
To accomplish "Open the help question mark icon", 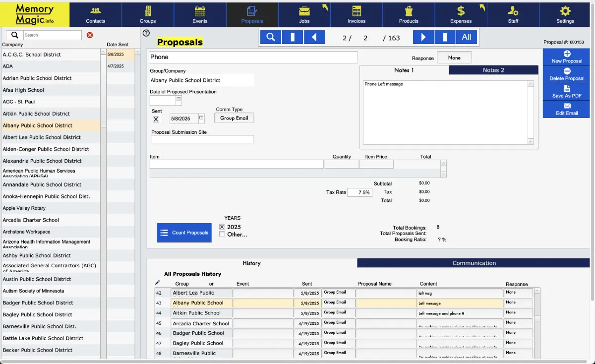I will point(146,33).
